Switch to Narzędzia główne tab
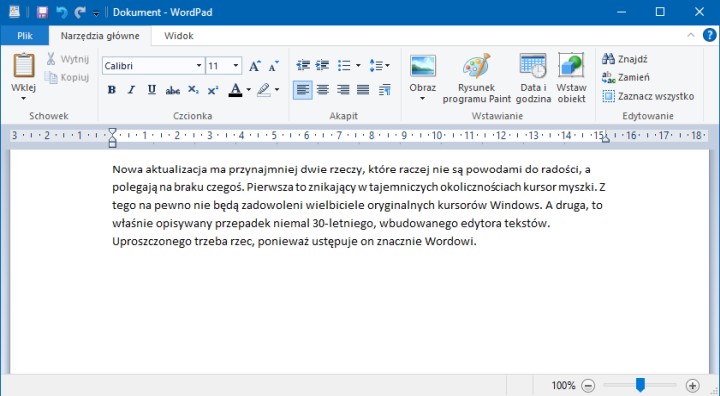 [x=100, y=36]
